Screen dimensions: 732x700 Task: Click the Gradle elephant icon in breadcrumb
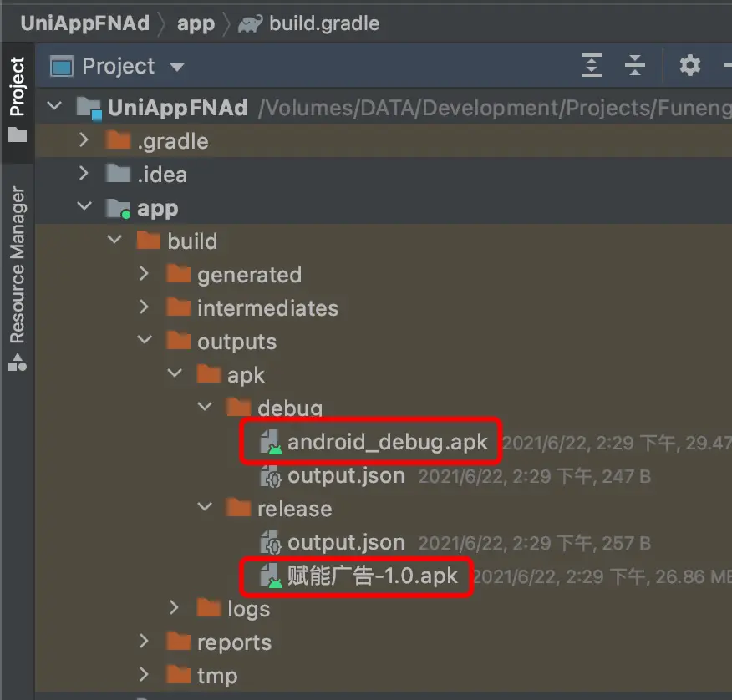click(x=250, y=23)
